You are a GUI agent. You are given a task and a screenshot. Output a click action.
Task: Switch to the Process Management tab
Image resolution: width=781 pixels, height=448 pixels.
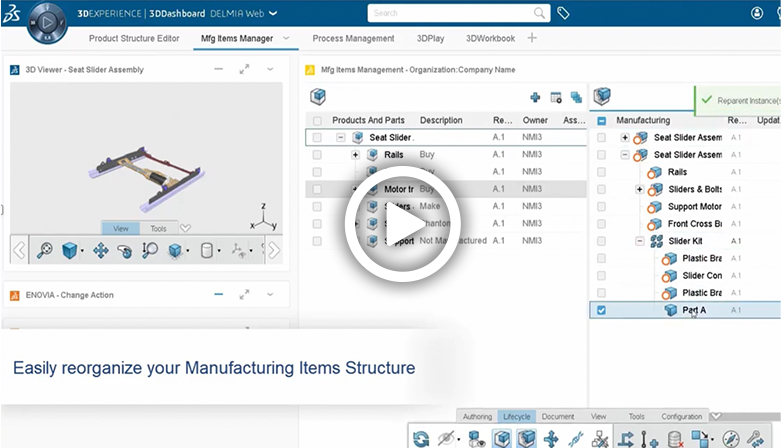point(353,38)
